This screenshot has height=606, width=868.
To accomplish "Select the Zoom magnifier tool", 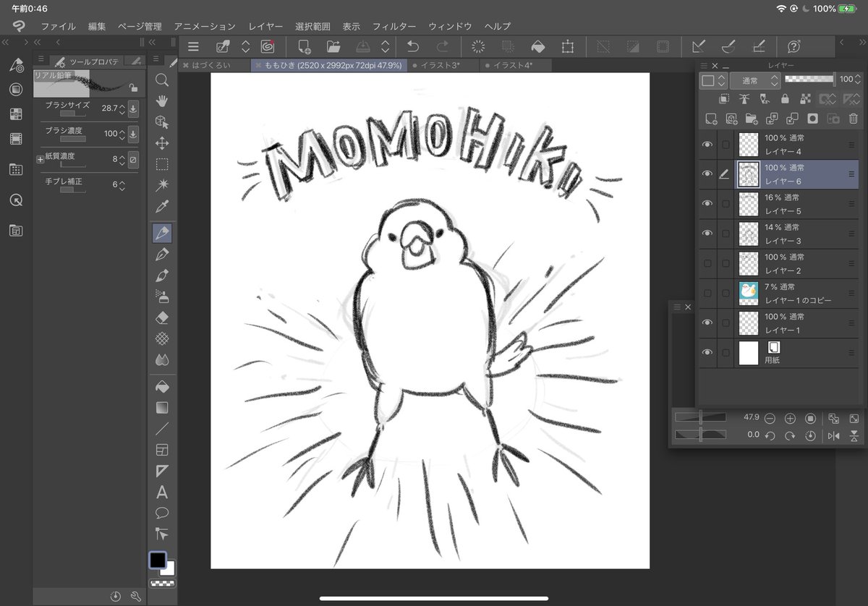I will (162, 80).
